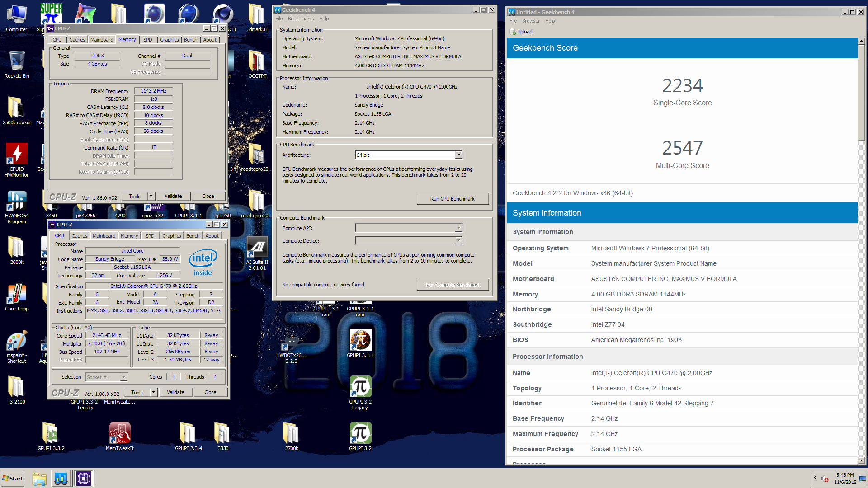The width and height of the screenshot is (868, 488).
Task: Open the GPUPI 2.3.4 folder
Action: tap(189, 436)
